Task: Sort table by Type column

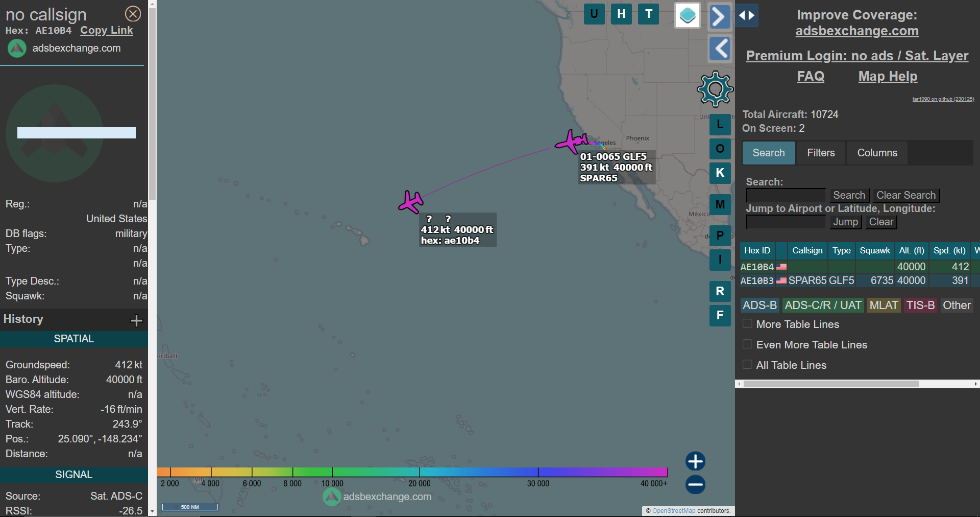Action: [x=841, y=251]
